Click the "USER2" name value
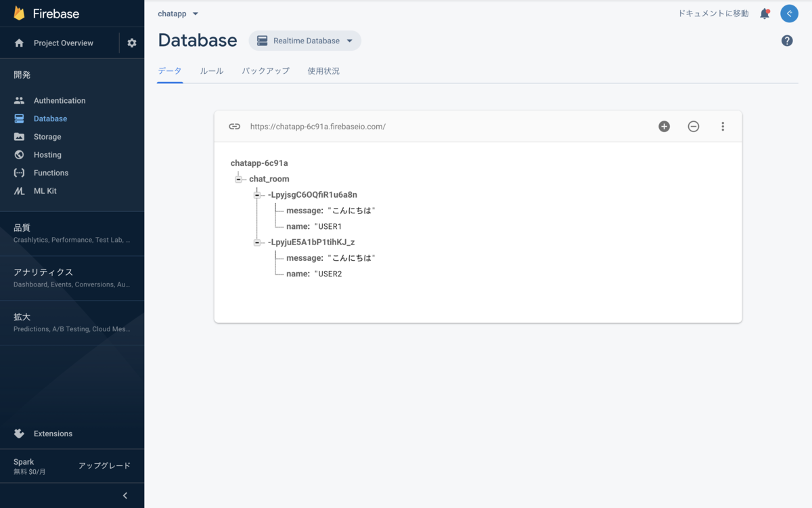The width and height of the screenshot is (812, 508). click(328, 274)
